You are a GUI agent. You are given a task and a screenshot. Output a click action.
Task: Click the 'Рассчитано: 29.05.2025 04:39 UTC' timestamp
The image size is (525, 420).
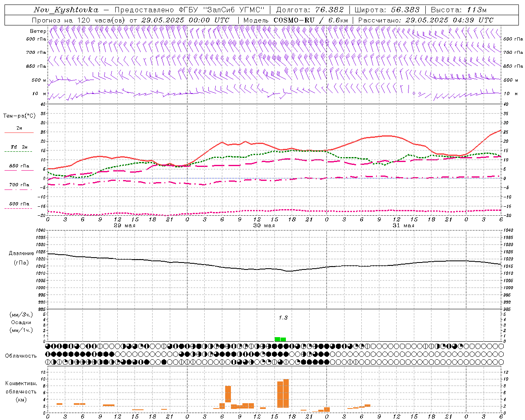click(426, 20)
